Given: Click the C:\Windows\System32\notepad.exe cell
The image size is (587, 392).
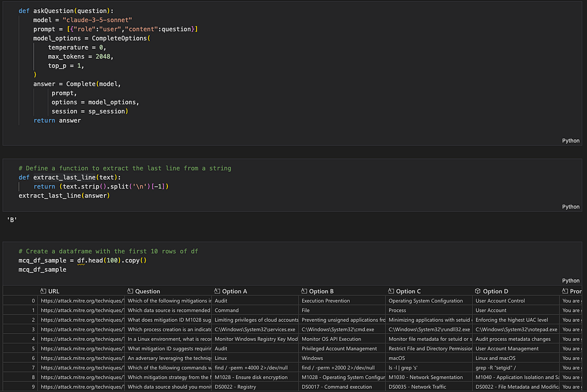Looking at the screenshot, I should (x=516, y=330).
